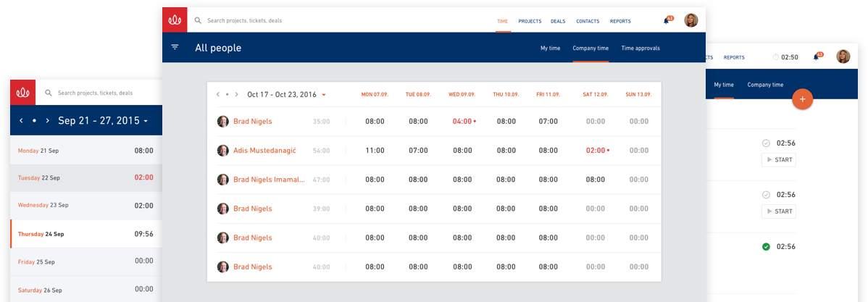Toggle the second grey approval checkmark circle
This screenshot has width=868, height=302.
coord(766,195)
